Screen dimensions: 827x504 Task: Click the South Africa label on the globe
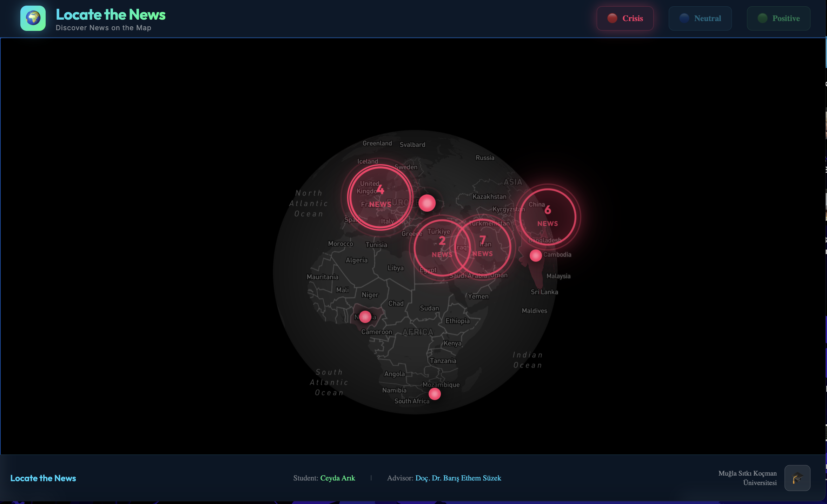click(412, 401)
